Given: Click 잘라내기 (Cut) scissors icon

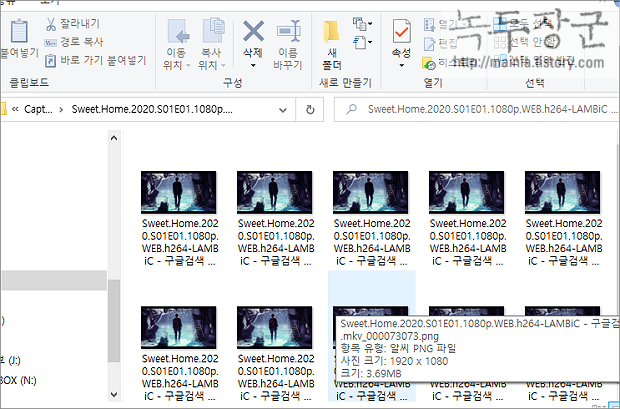Looking at the screenshot, I should pyautogui.click(x=51, y=24).
